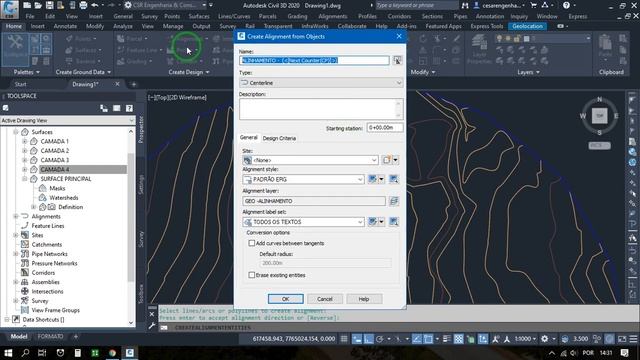
Task: Collapse the SURFACE PRINCIPAL node
Action: [24, 179]
